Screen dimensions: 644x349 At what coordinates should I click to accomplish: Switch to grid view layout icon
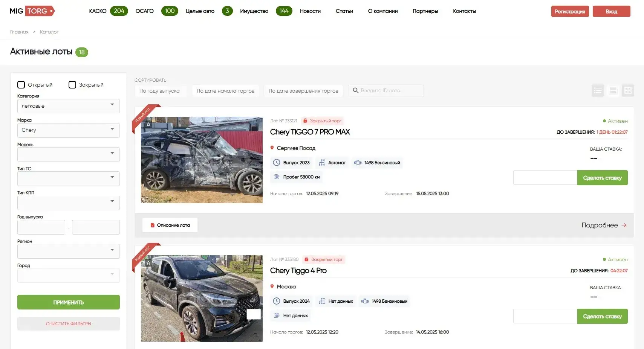[x=628, y=90]
